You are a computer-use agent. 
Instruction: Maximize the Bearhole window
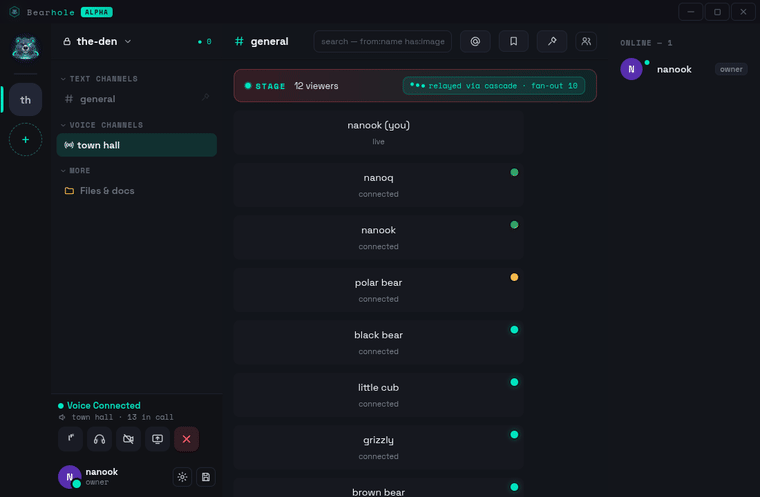(717, 12)
